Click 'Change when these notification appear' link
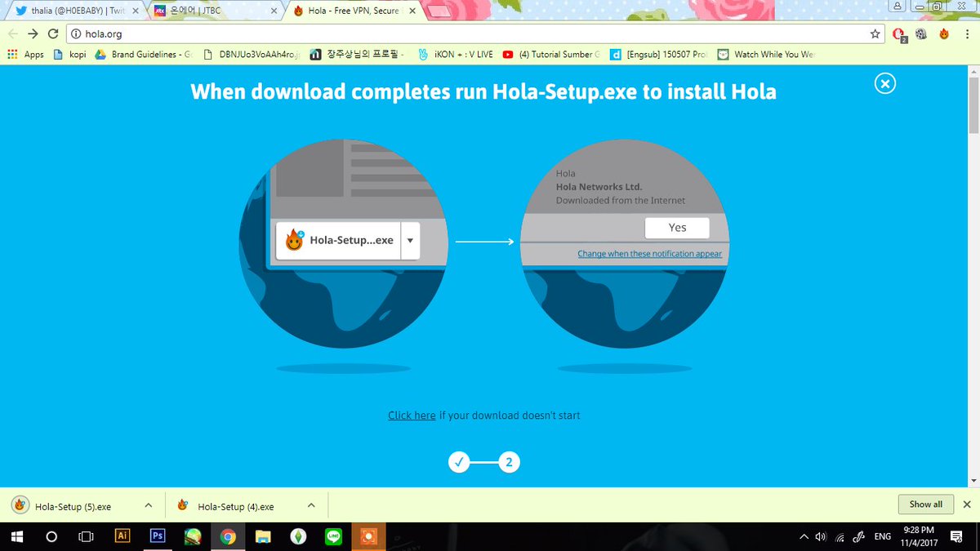The image size is (980, 551). (x=650, y=254)
